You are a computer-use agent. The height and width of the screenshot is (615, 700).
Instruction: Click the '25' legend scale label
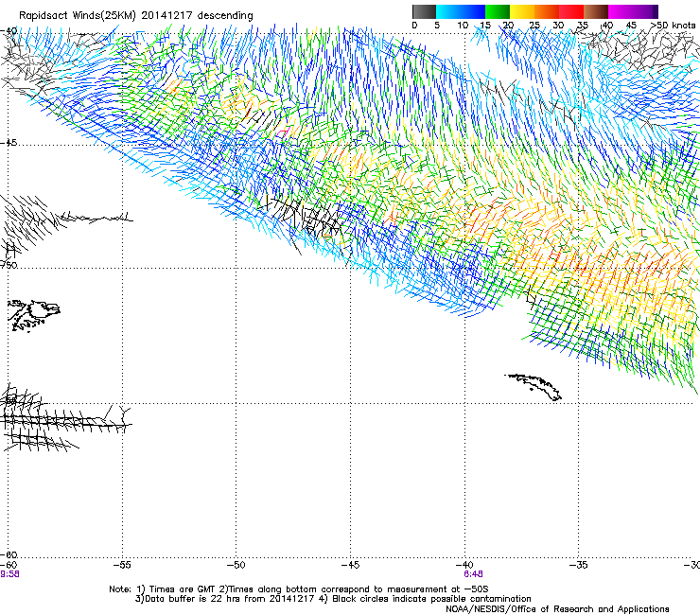click(x=534, y=26)
